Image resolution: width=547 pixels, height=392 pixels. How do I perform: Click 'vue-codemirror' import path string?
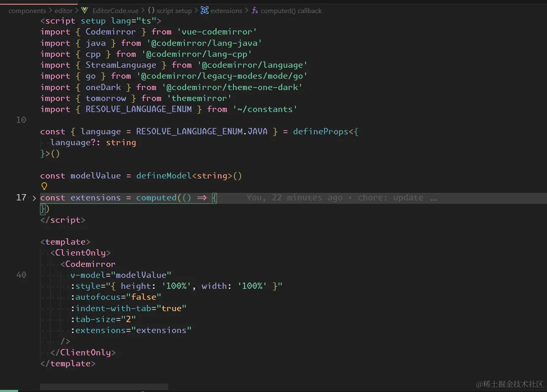tap(217, 32)
